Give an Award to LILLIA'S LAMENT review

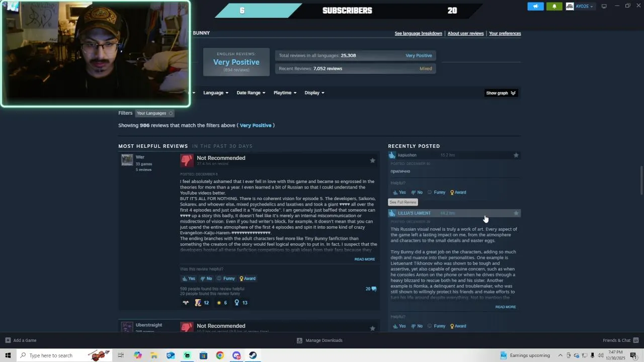pos(458,326)
